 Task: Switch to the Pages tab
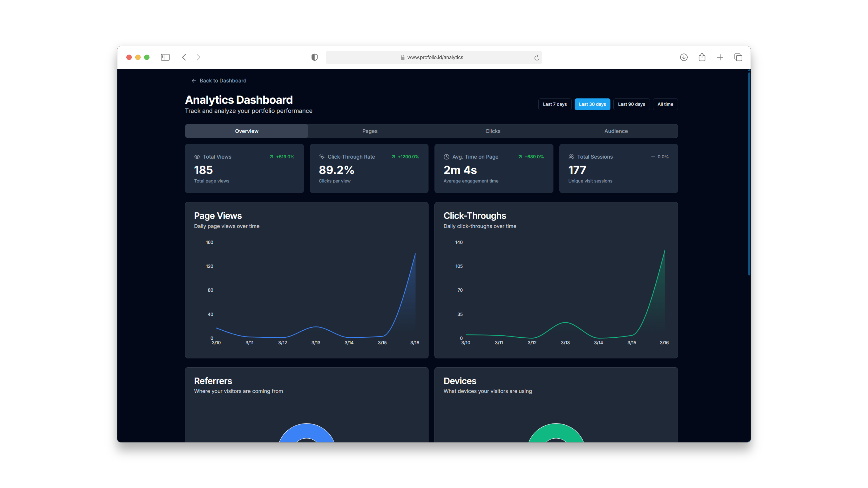(x=370, y=131)
